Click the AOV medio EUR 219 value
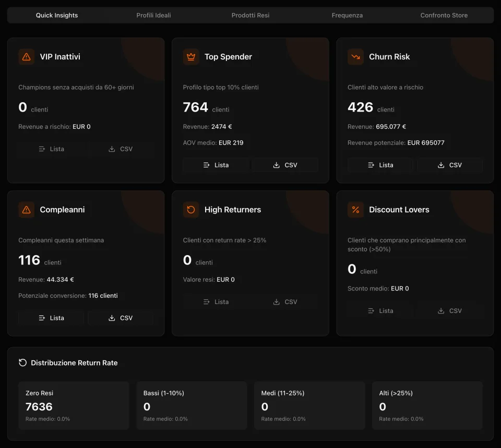This screenshot has width=501, height=448. tap(231, 143)
